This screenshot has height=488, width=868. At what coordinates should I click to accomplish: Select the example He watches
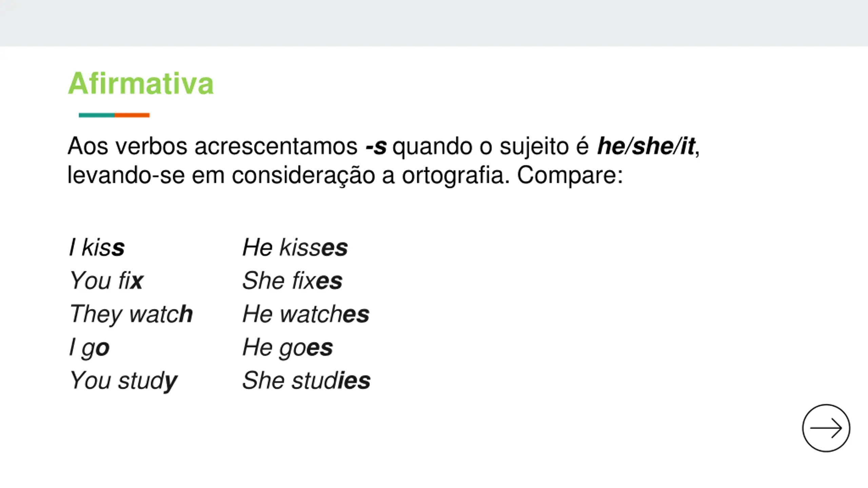[306, 314]
